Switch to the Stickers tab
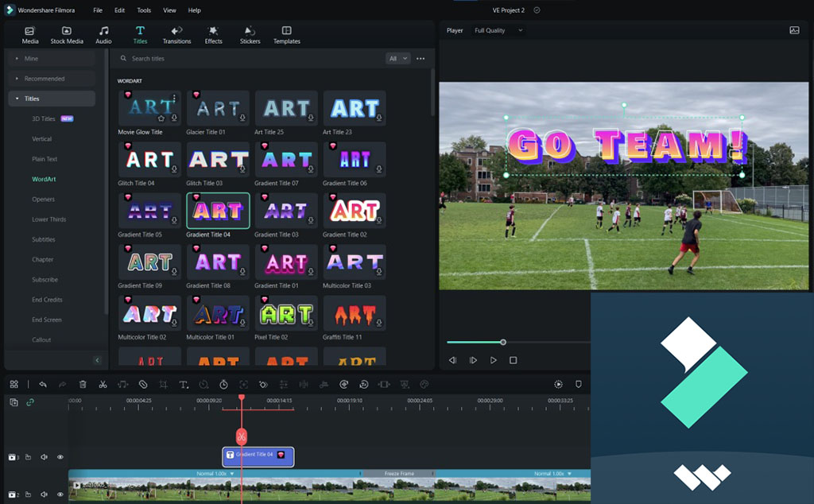Screen dimensions: 814x504 250,35
